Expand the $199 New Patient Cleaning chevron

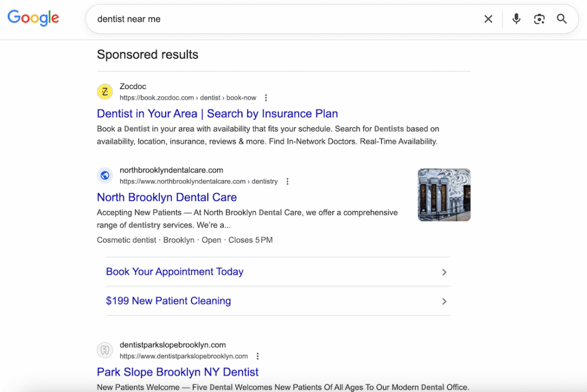[x=444, y=301]
